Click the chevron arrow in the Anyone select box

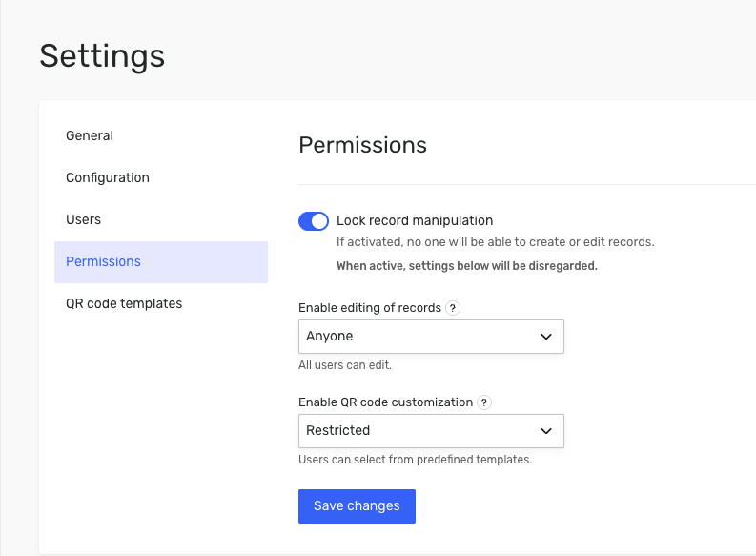pyautogui.click(x=546, y=337)
